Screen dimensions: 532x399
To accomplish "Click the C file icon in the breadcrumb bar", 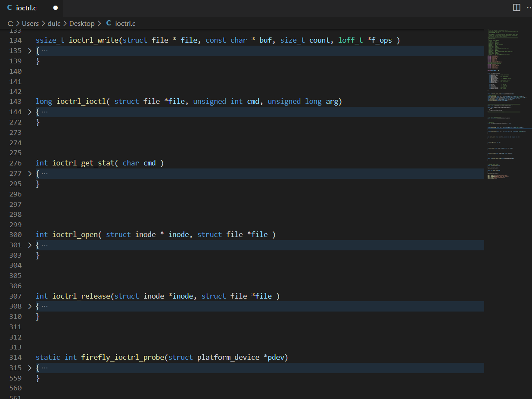I will (109, 23).
